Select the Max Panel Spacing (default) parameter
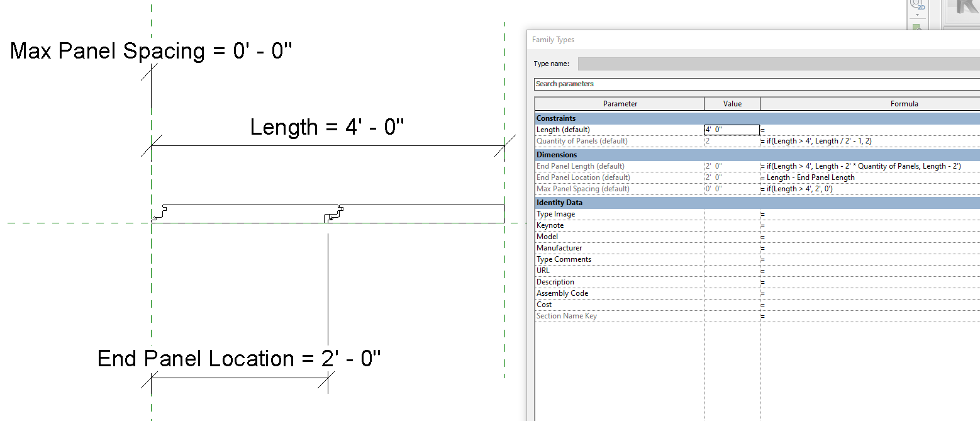 (x=582, y=189)
